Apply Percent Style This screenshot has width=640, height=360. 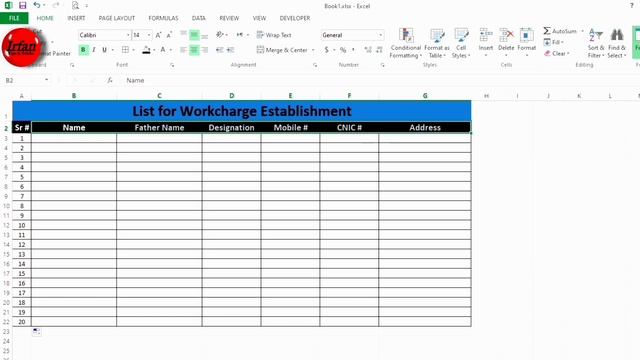(x=343, y=50)
